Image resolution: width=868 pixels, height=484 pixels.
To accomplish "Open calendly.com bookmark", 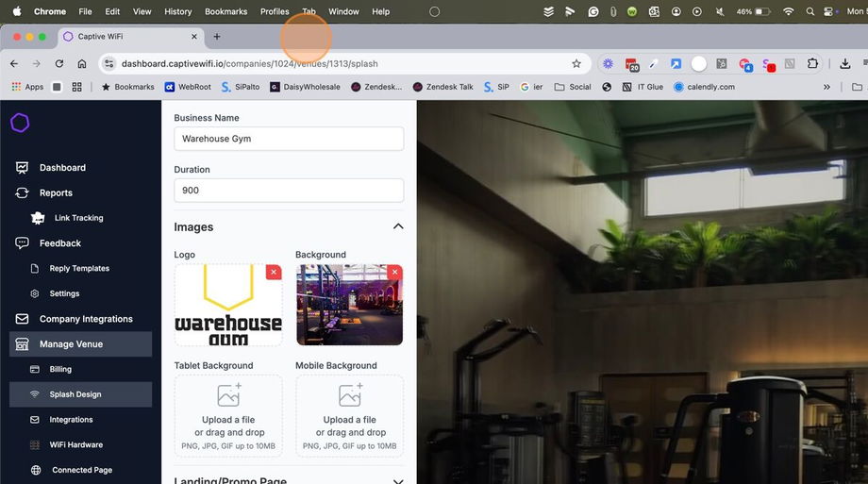I will point(704,87).
